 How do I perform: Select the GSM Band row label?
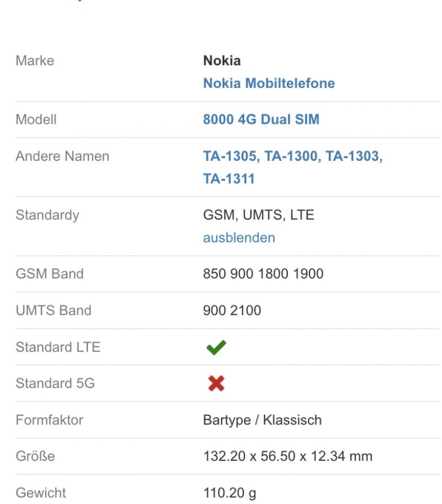50,274
